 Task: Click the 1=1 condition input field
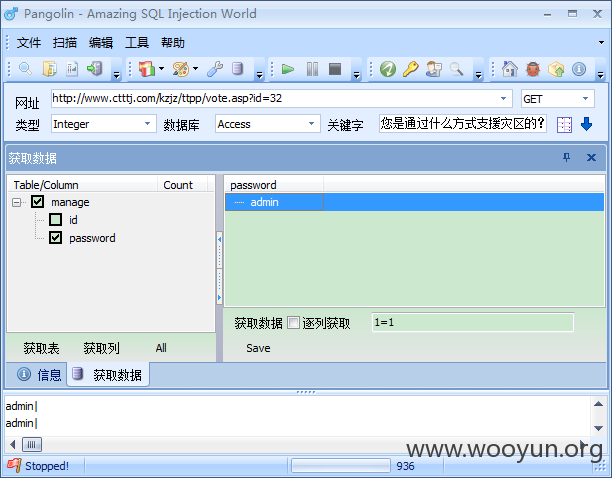click(473, 322)
